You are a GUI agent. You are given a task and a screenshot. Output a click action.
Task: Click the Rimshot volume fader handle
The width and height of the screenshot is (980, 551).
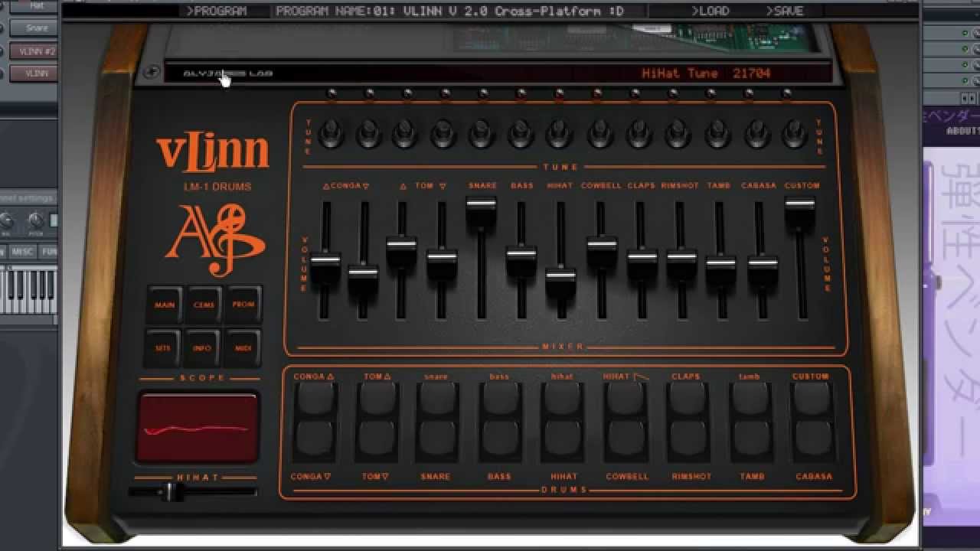681,257
